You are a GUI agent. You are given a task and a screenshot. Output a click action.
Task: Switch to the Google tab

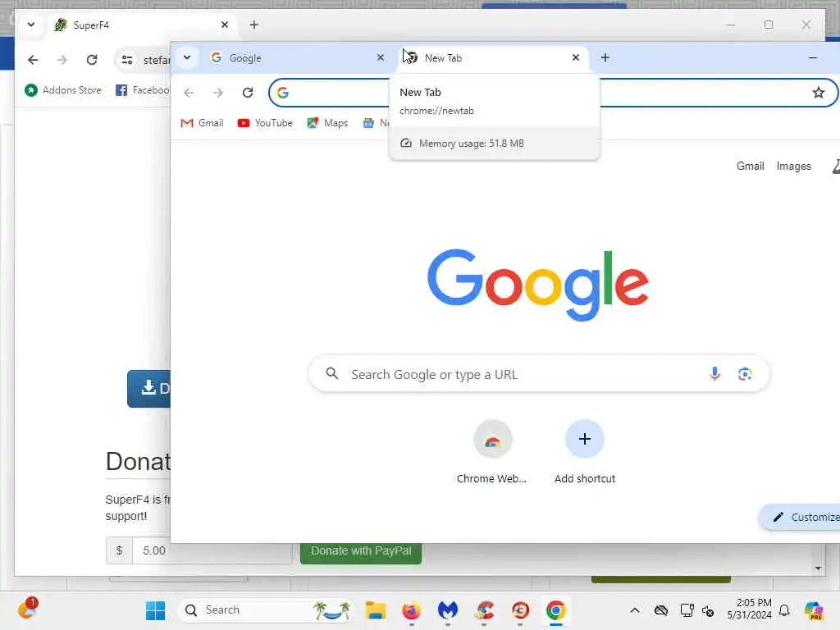pyautogui.click(x=297, y=58)
